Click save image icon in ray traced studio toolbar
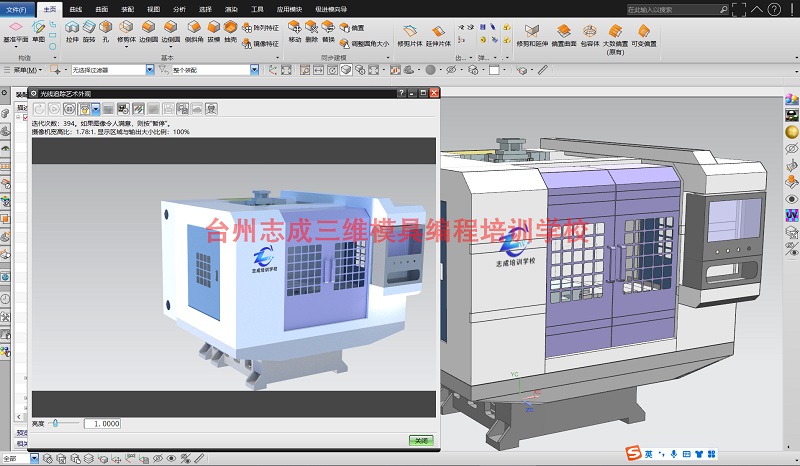 [168, 109]
